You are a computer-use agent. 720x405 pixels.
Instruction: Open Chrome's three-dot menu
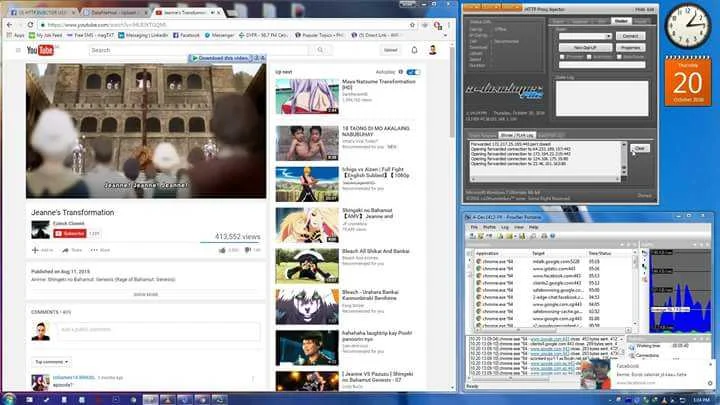pyautogui.click(x=449, y=25)
